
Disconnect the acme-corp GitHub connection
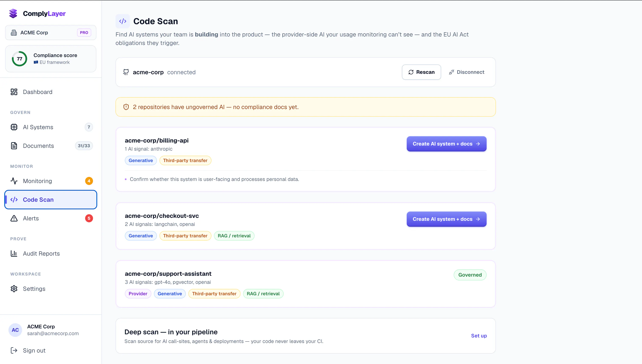coord(466,72)
